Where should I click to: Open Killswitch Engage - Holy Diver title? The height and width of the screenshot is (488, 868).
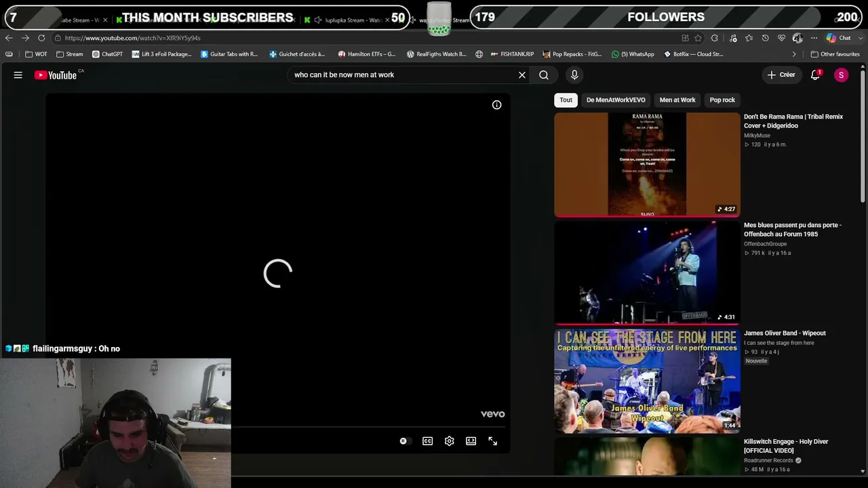[x=786, y=446]
